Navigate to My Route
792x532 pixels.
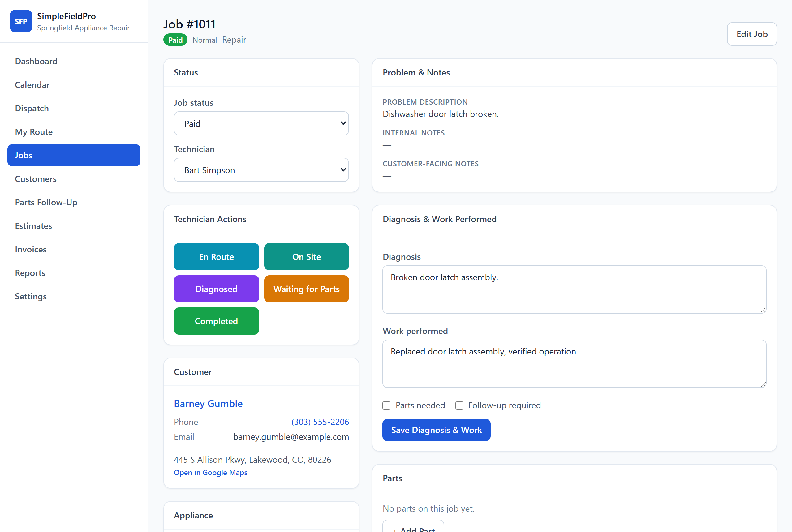pos(74,132)
